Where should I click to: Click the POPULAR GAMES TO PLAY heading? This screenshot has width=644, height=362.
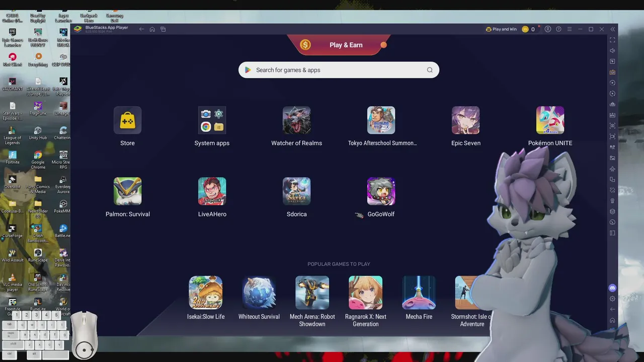tap(339, 264)
